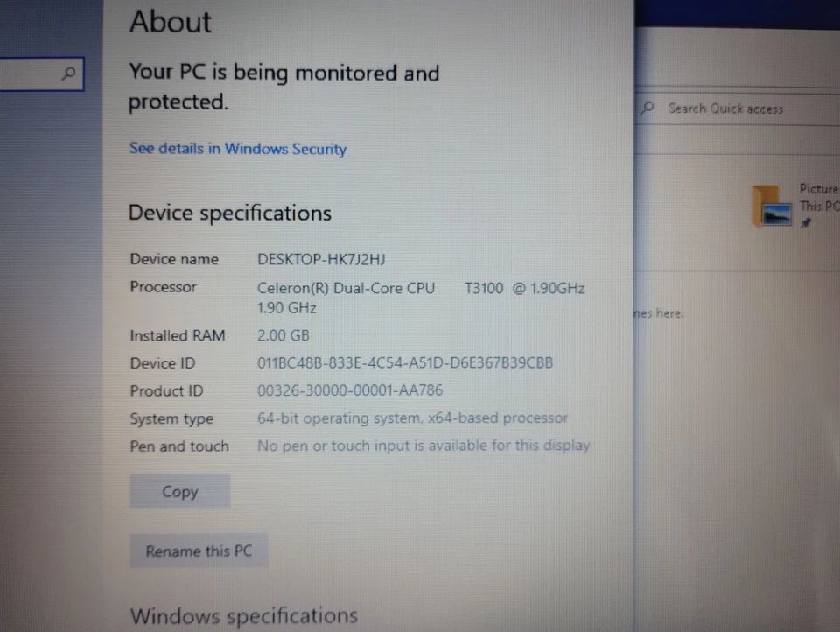Click the About page title
This screenshot has width=840, height=632.
coord(170,22)
